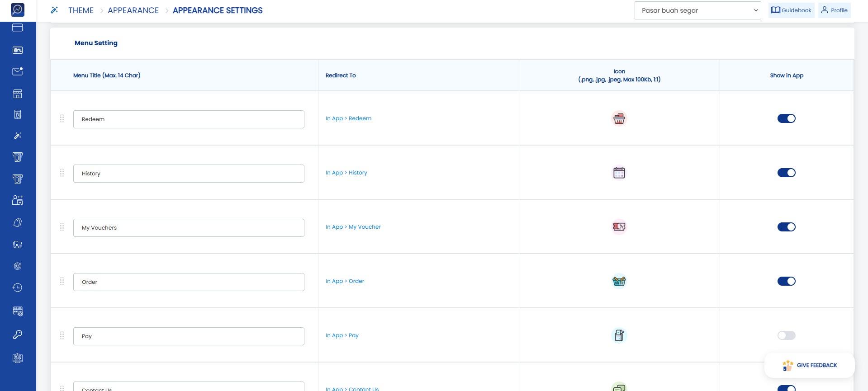Viewport: 868px width, 391px height.
Task: Click the drag handle for Pay row
Action: pos(62,335)
